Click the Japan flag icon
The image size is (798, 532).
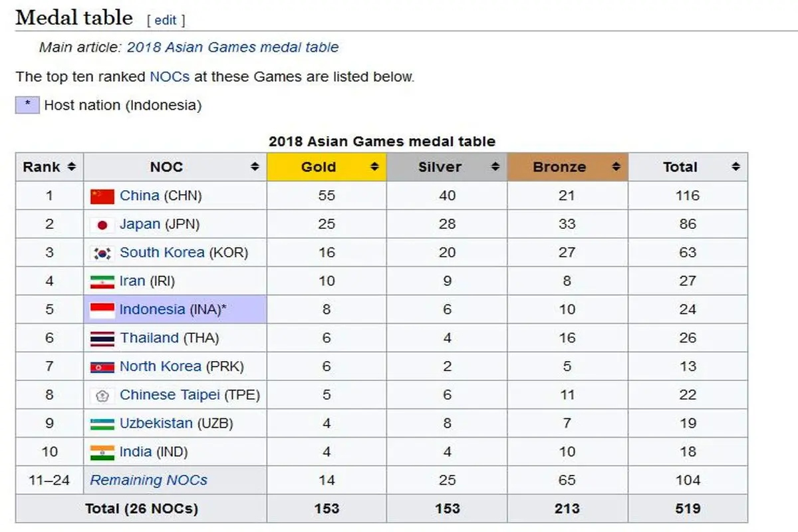(x=102, y=225)
